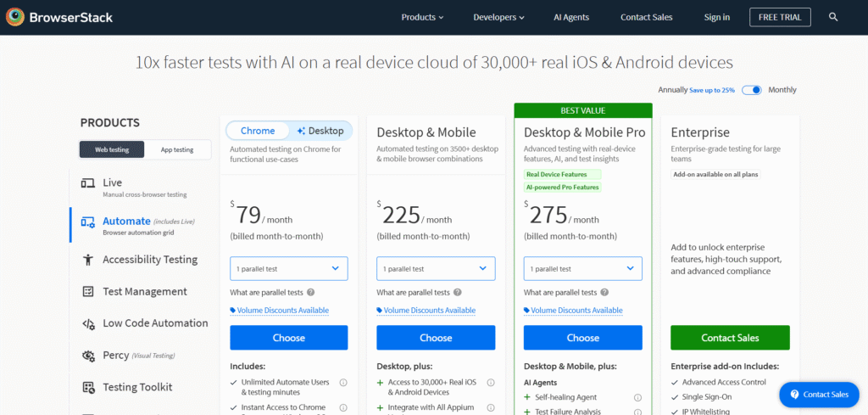This screenshot has height=415, width=868.
Task: Click the Real Device Features tag
Action: (563, 175)
